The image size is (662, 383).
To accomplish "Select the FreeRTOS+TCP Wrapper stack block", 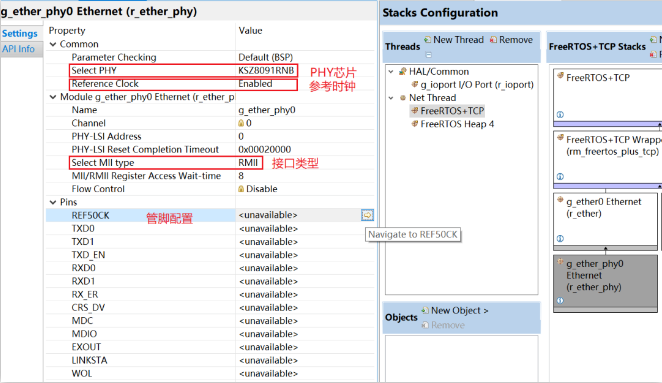I will point(607,159).
